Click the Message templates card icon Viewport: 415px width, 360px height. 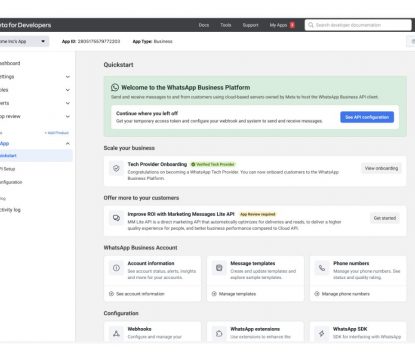click(219, 268)
